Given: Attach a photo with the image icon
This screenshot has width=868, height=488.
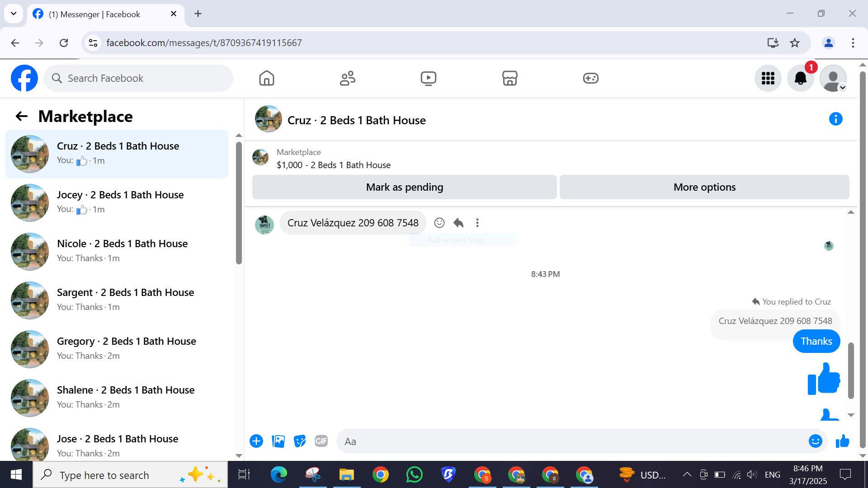Looking at the screenshot, I should tap(278, 441).
